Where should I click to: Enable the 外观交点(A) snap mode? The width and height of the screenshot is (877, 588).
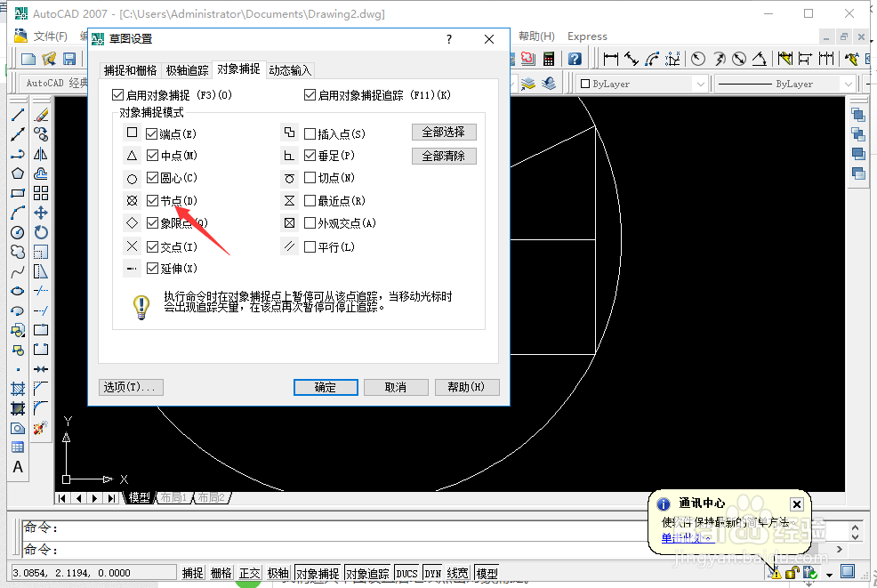pos(310,223)
